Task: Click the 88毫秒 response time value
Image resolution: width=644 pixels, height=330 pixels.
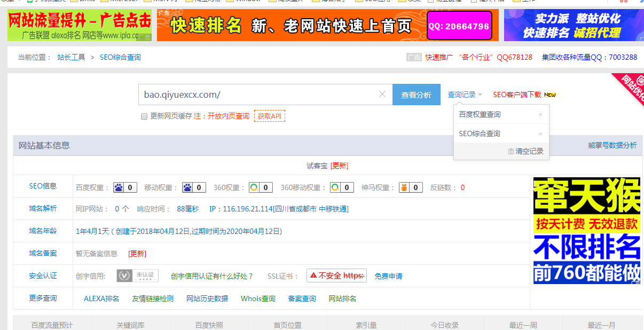Action: [188, 209]
